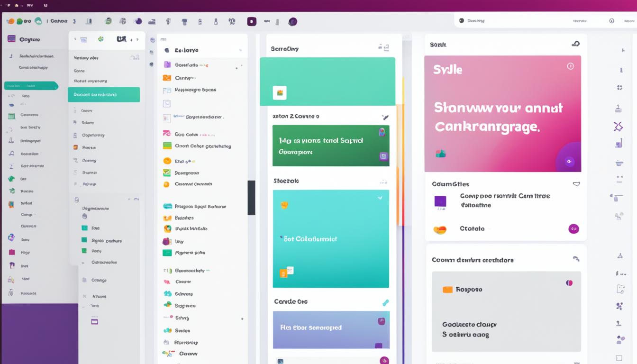The height and width of the screenshot is (364, 637).
Task: Click the orange circle icon in top toolbar
Action: [x=10, y=21]
